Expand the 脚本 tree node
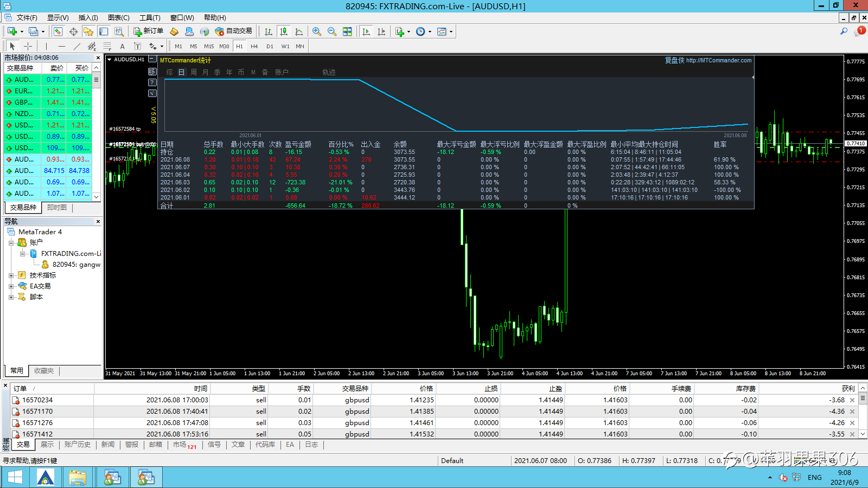 coord(11,297)
